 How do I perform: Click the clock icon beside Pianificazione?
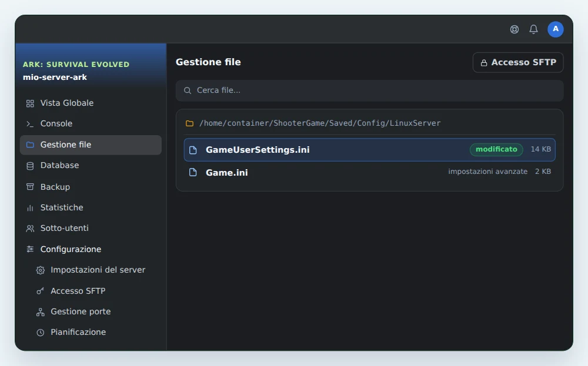tap(40, 333)
